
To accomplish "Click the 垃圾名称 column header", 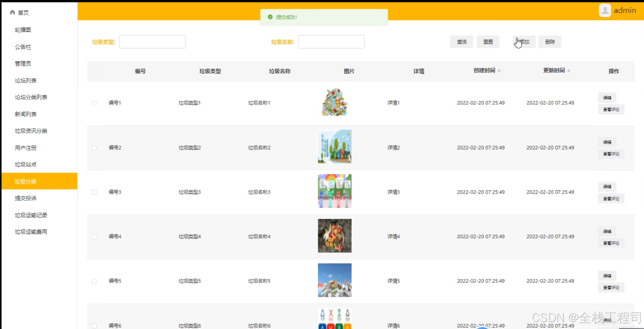I will 280,71.
